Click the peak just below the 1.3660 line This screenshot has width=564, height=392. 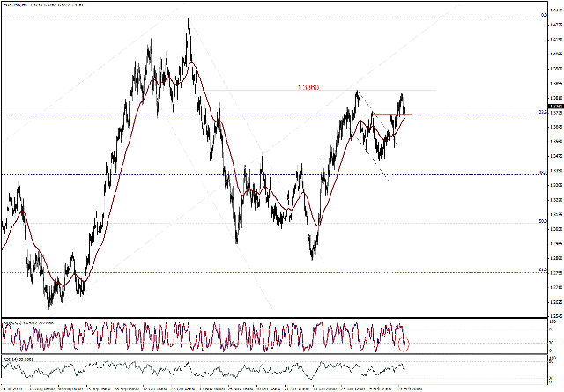click(x=357, y=92)
